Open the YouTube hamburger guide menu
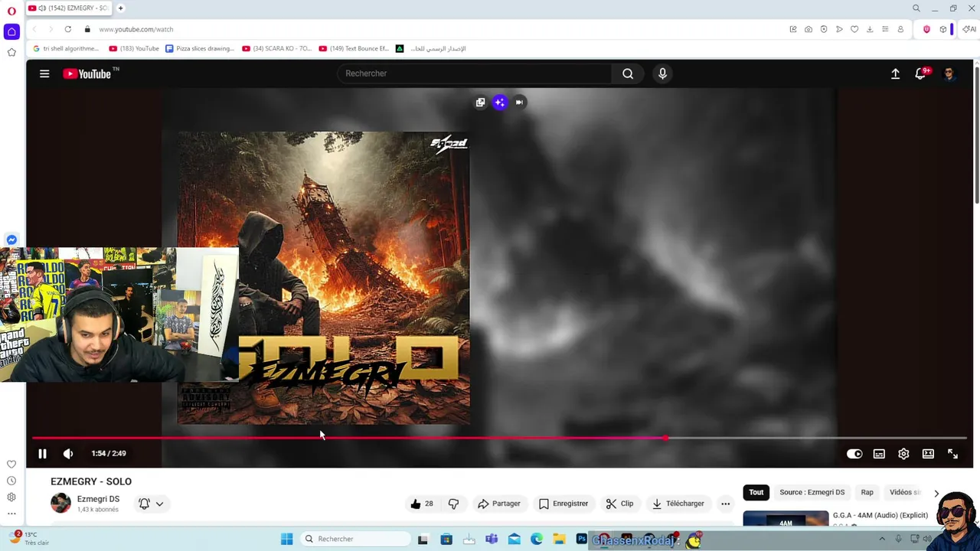The image size is (980, 551). (44, 73)
